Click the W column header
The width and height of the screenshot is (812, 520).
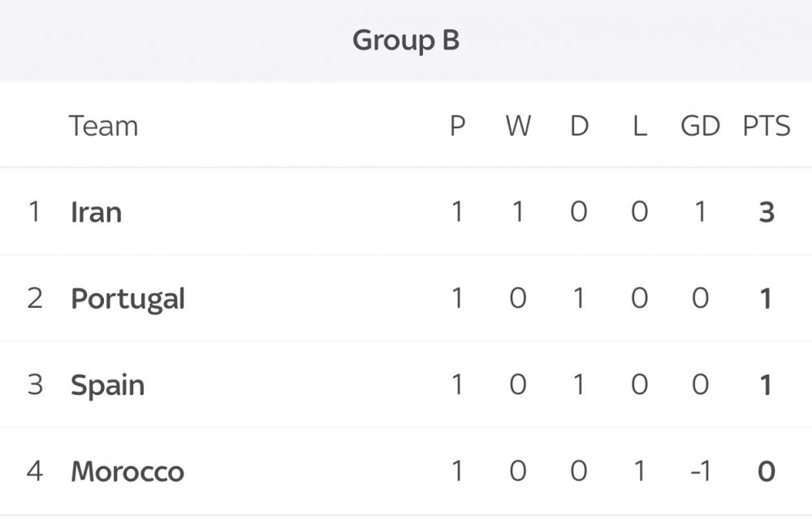tap(518, 127)
